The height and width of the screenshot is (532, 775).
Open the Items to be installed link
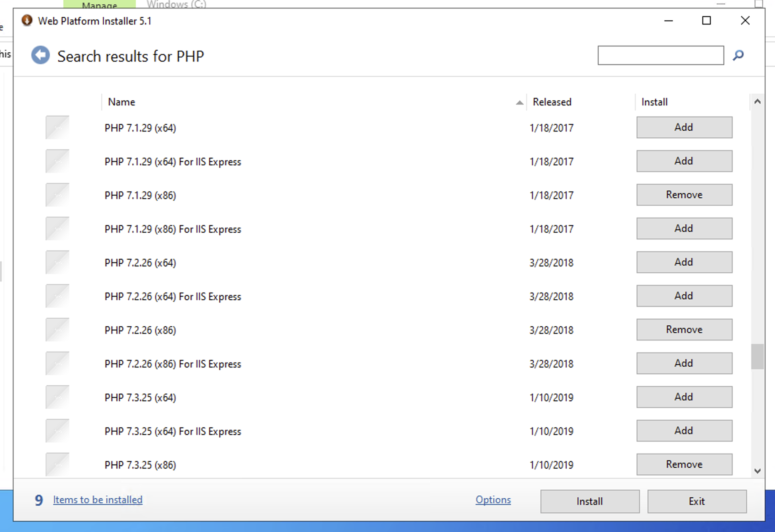pyautogui.click(x=98, y=500)
